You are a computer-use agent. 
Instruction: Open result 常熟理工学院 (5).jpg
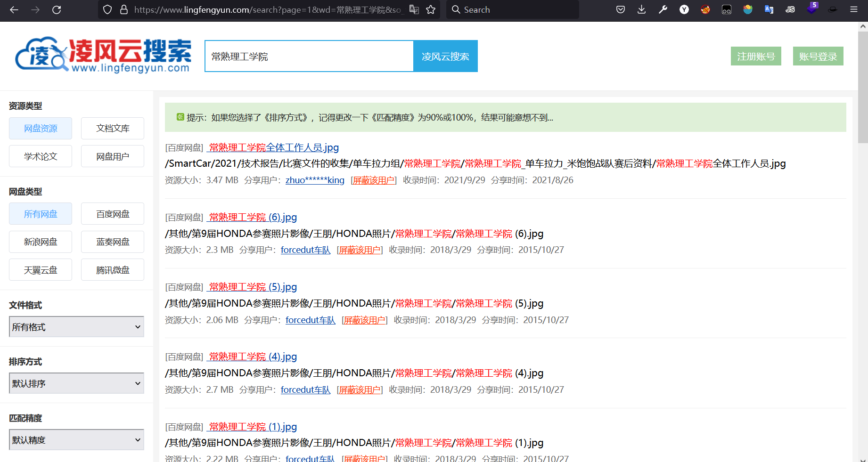[x=252, y=287]
